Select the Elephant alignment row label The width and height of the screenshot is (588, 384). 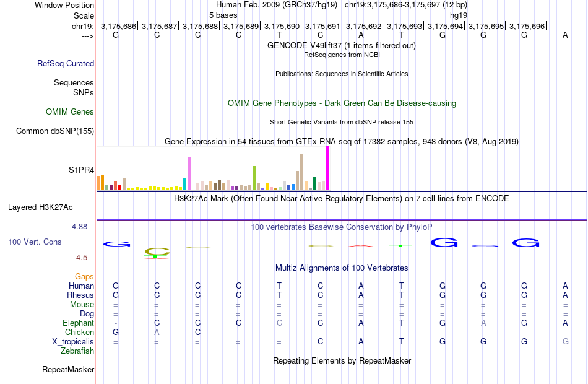(x=79, y=323)
